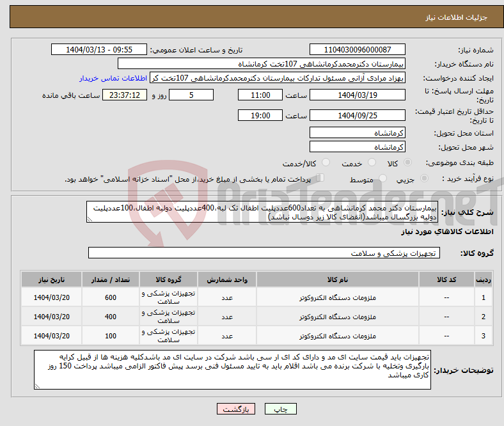The width and height of the screenshot is (504, 426).
Task: Click the unit عدد in row 2
Action: tap(227, 317)
